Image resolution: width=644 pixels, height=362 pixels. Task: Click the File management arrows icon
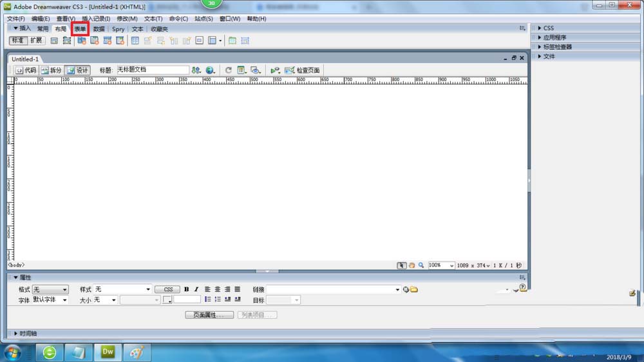[x=196, y=70]
